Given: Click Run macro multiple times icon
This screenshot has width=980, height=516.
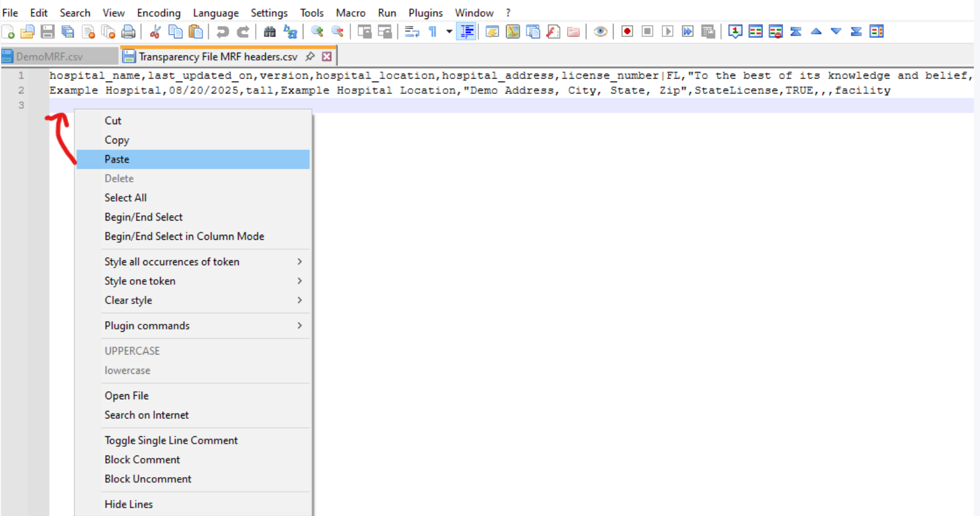Looking at the screenshot, I should [688, 32].
